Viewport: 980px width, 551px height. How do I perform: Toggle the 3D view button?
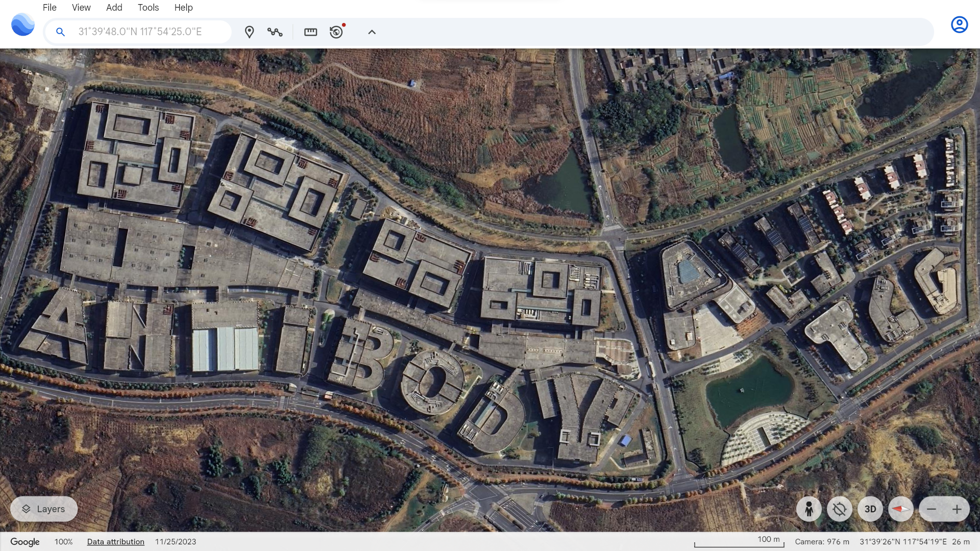870,509
